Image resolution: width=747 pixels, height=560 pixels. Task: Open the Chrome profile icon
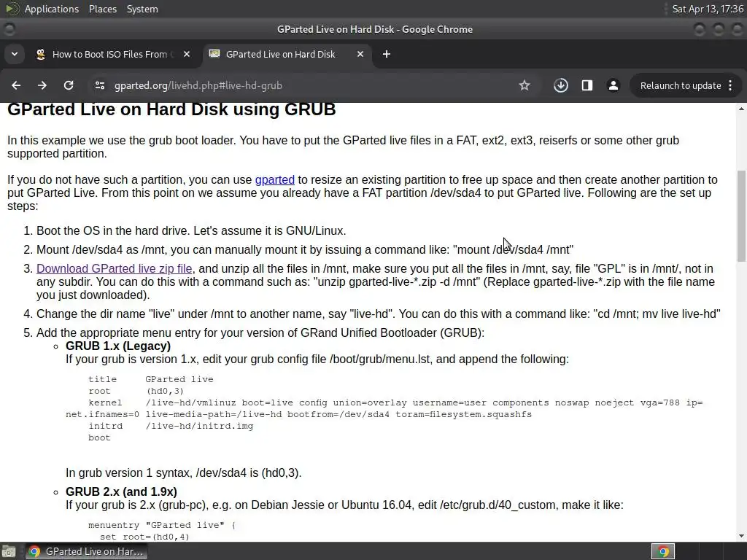(x=613, y=85)
